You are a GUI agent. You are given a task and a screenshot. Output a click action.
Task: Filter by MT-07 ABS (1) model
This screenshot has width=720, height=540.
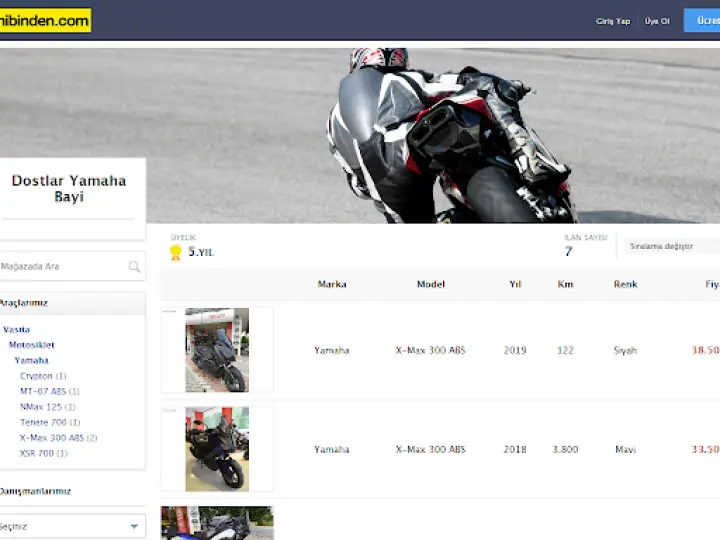(50, 392)
